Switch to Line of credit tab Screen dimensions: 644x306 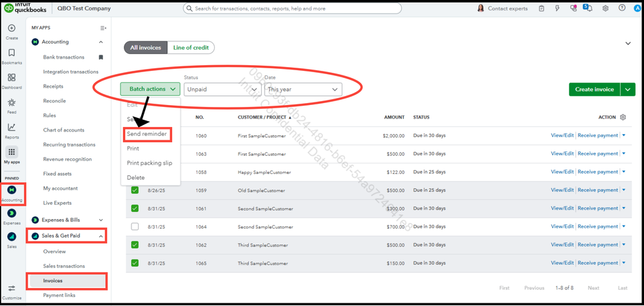191,48
